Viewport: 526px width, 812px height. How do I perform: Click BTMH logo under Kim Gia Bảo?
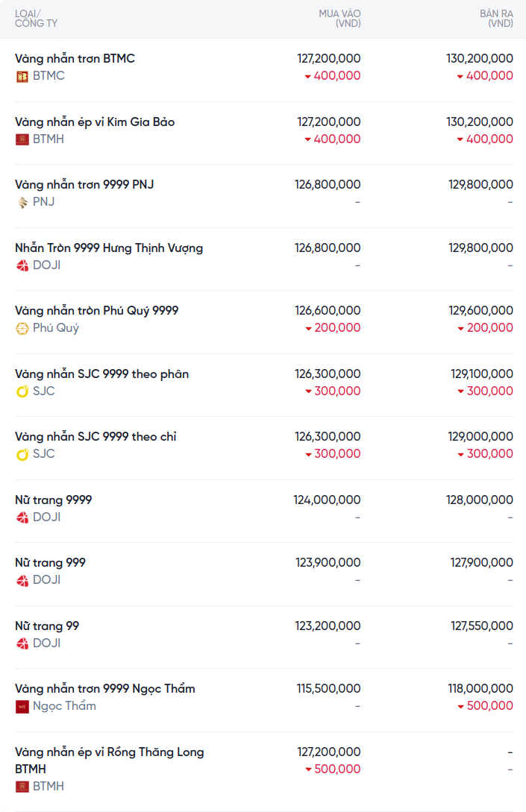click(x=22, y=139)
